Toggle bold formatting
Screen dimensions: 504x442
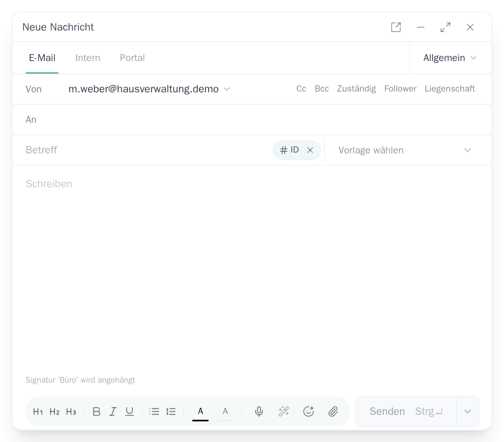(x=97, y=411)
